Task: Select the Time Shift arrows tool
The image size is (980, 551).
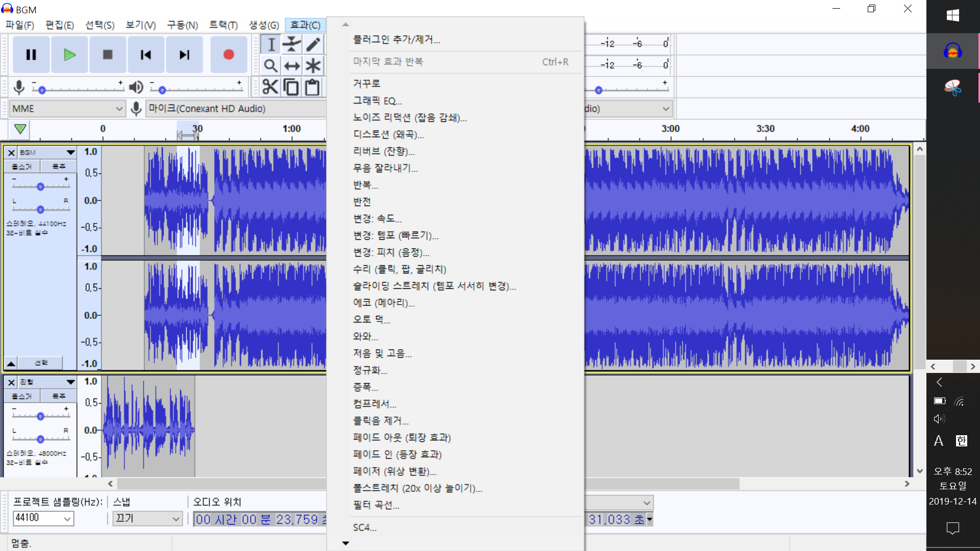Action: 292,66
